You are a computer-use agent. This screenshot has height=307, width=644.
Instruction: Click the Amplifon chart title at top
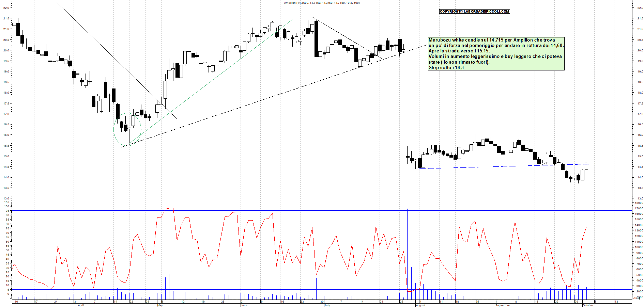coord(322,3)
